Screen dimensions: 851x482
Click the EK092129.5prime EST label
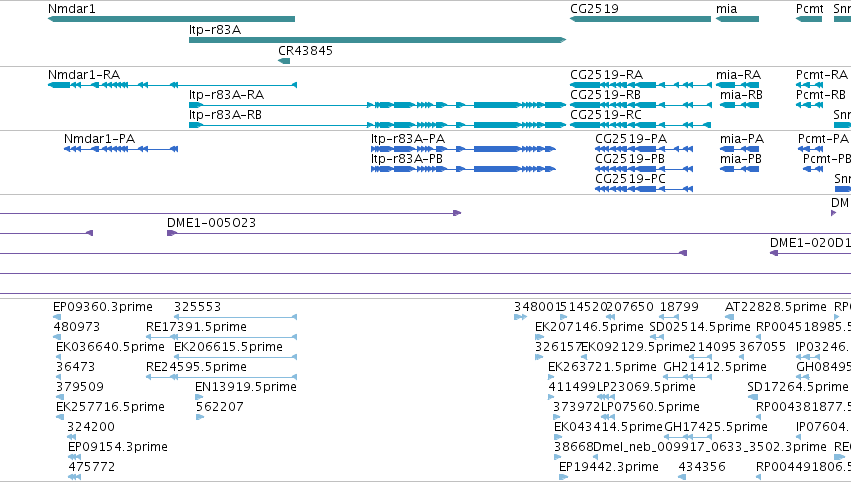[x=636, y=347]
